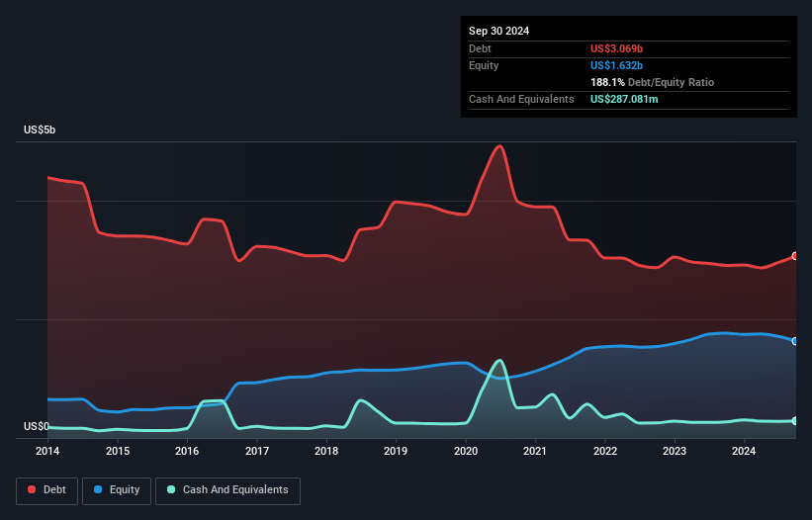The image size is (812, 520).
Task: Click the blue Equity endpoint marker
Action: pos(795,341)
